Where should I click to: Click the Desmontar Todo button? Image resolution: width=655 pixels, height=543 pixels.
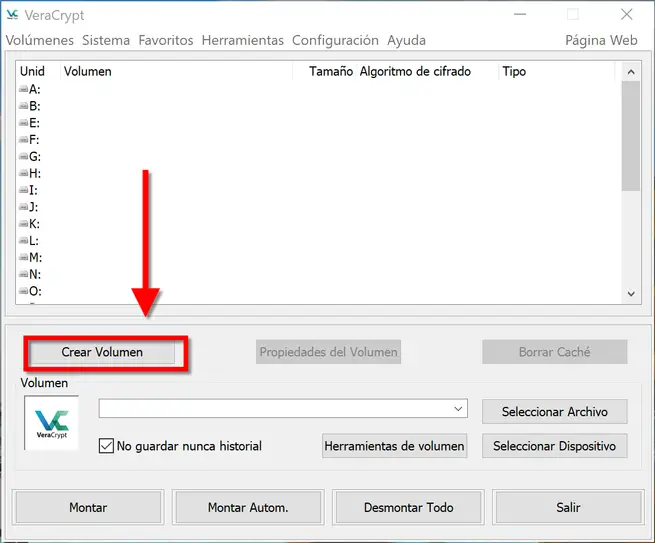click(x=409, y=507)
